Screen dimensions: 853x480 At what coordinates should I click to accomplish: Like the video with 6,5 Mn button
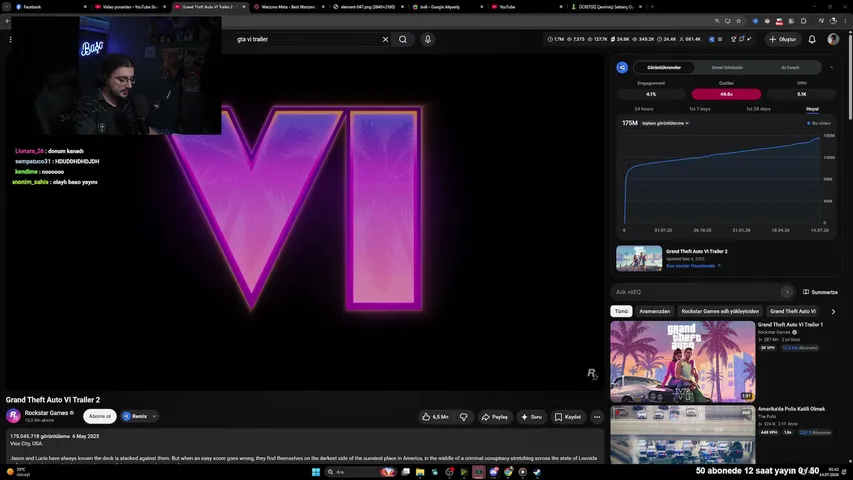435,417
